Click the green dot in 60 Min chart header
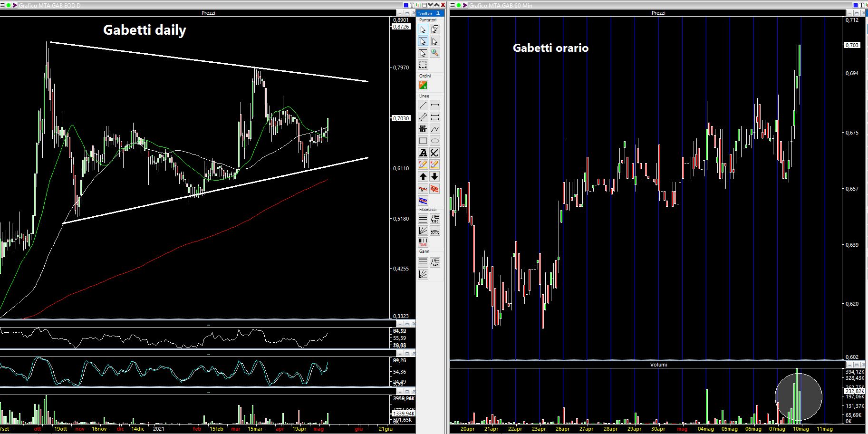Viewport: 868px width, 434px height. click(x=459, y=5)
